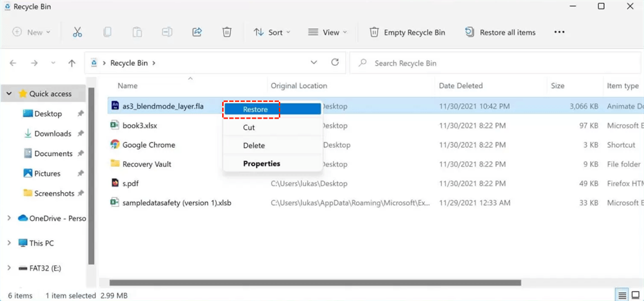644x301 pixels.
Task: Click Empty Recycle Bin button
Action: pos(407,32)
